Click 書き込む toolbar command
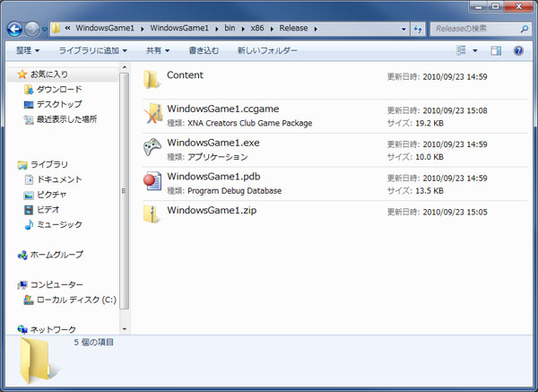The image size is (538, 392). tap(204, 51)
